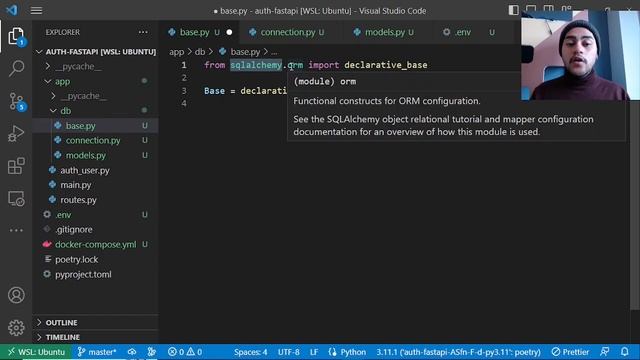Screen dimensions: 640x360
Task: Click line number 4 in the gutter
Action: (184, 103)
